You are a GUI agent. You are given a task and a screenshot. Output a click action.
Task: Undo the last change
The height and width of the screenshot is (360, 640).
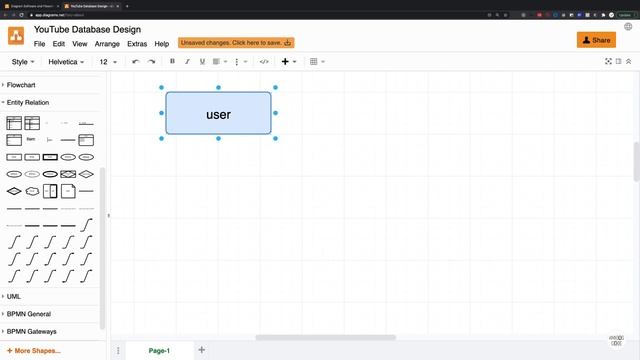[136, 62]
